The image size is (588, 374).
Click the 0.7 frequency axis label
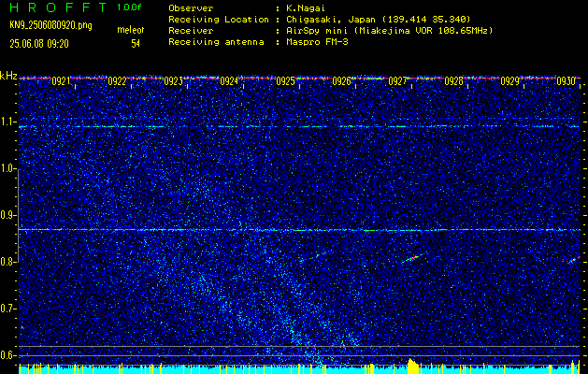(x=8, y=309)
